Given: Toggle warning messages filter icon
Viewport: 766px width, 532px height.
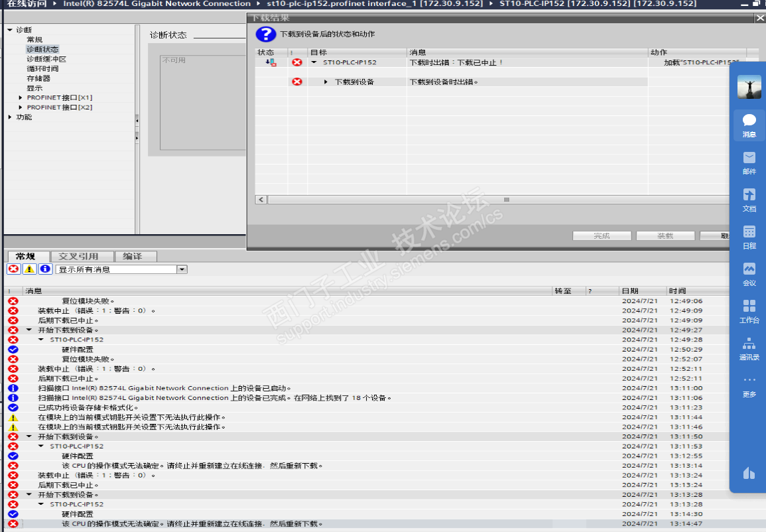Looking at the screenshot, I should 29,269.
